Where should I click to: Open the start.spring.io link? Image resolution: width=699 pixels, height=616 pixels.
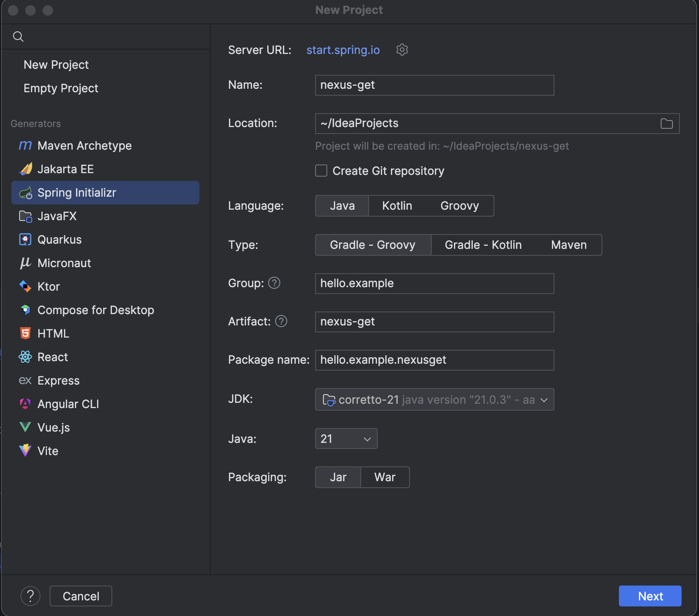(x=343, y=50)
